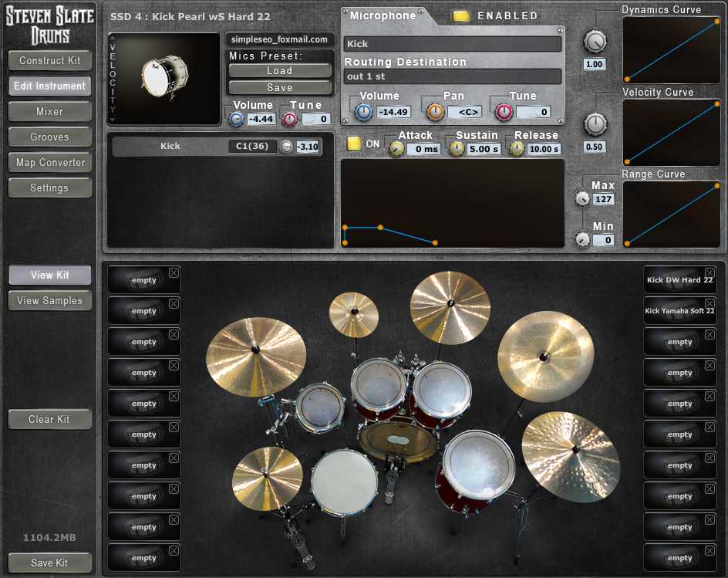This screenshot has width=728, height=578.
Task: Click the Velocity down arrow on the preview
Action: [x=114, y=120]
